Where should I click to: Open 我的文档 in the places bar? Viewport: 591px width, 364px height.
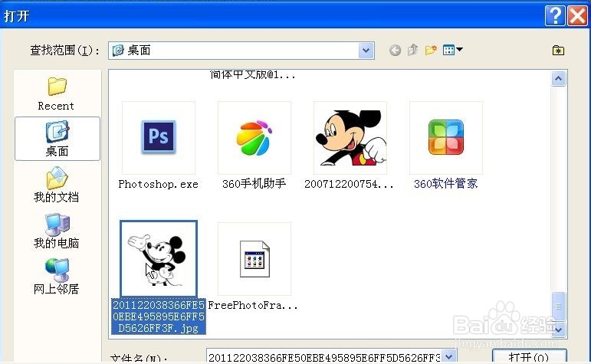57,185
